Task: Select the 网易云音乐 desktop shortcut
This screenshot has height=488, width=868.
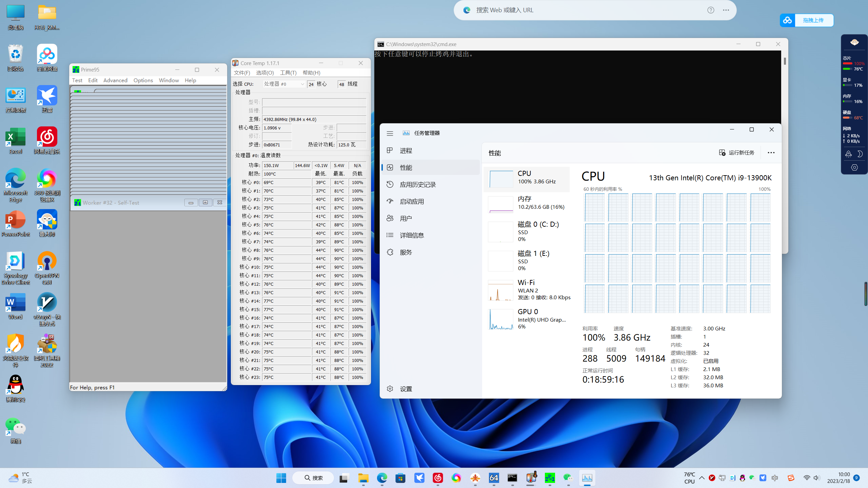Action: (x=47, y=140)
